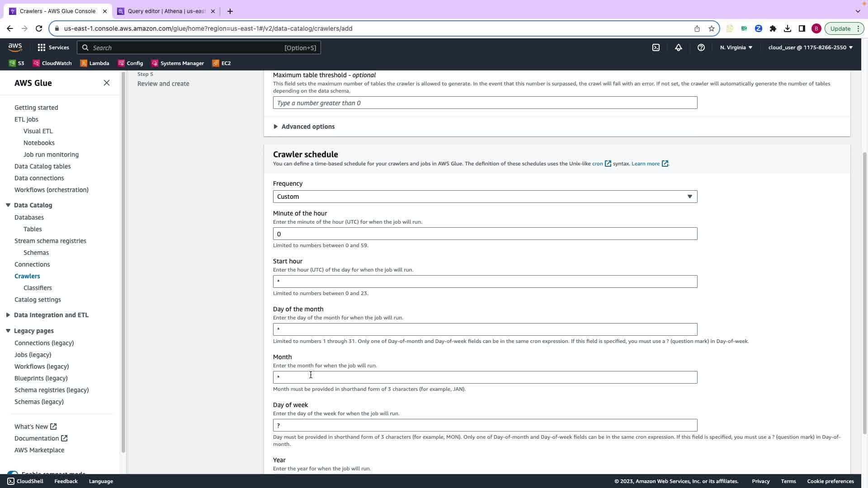Toggle the Enable compact mode switch
This screenshot has height=488, width=868.
(13, 473)
